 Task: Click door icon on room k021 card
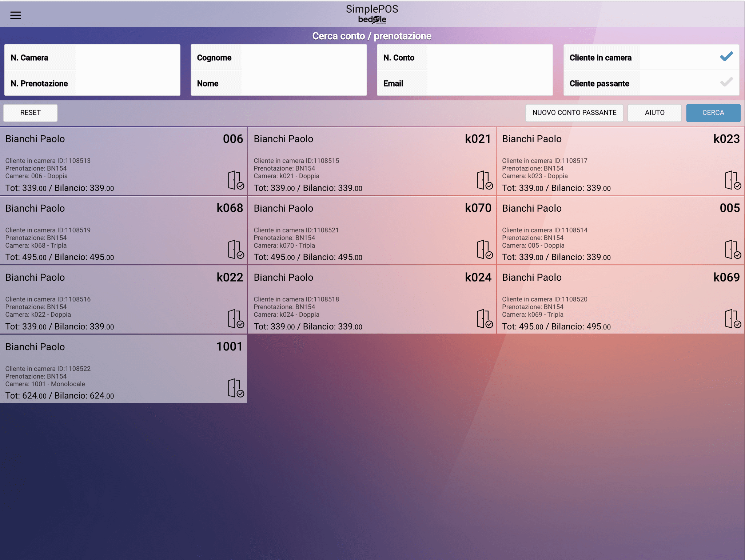tap(484, 180)
